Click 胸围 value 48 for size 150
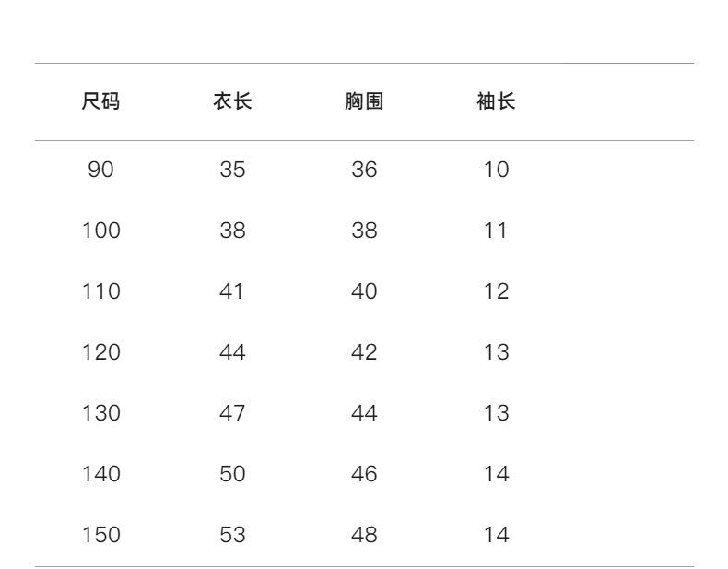Screen dimensions: 728x569 tap(364, 535)
